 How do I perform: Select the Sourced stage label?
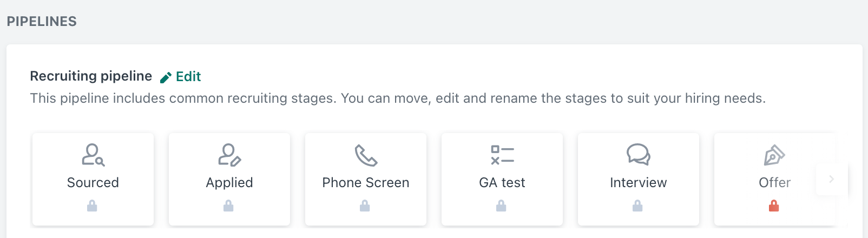pyautogui.click(x=93, y=183)
